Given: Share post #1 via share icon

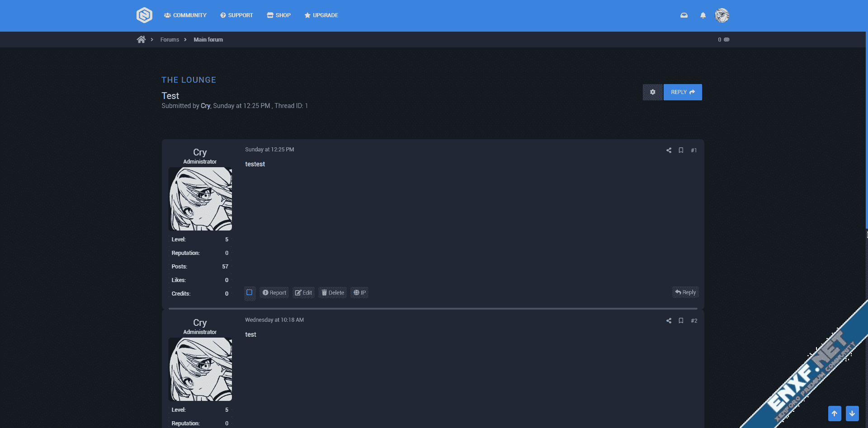Looking at the screenshot, I should tap(669, 151).
